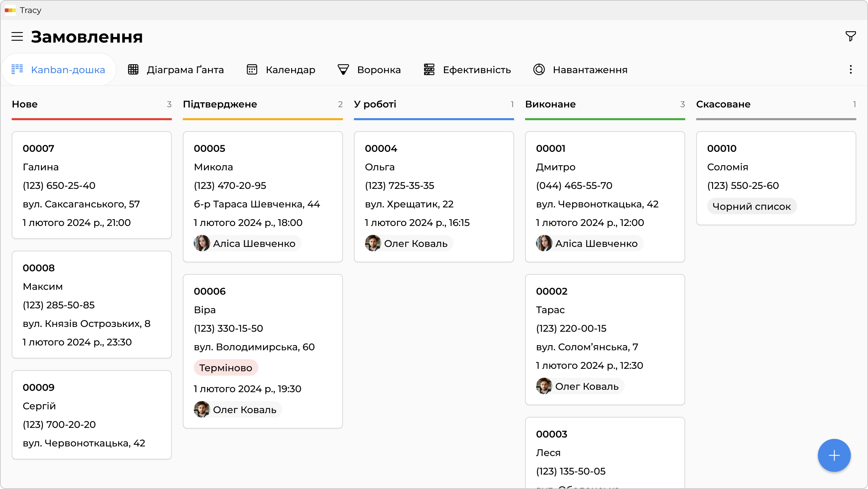Open the three-dot more options menu
Screen dimensions: 868x489
point(850,70)
